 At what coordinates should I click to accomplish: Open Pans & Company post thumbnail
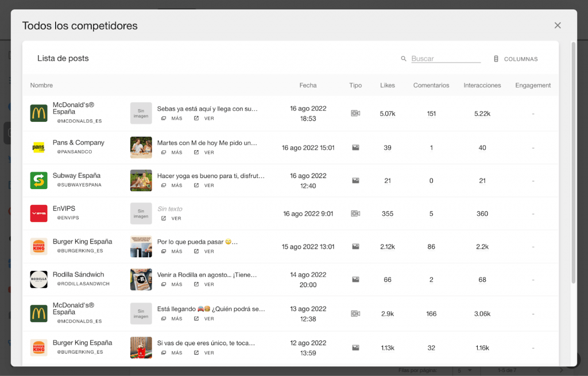tap(141, 148)
